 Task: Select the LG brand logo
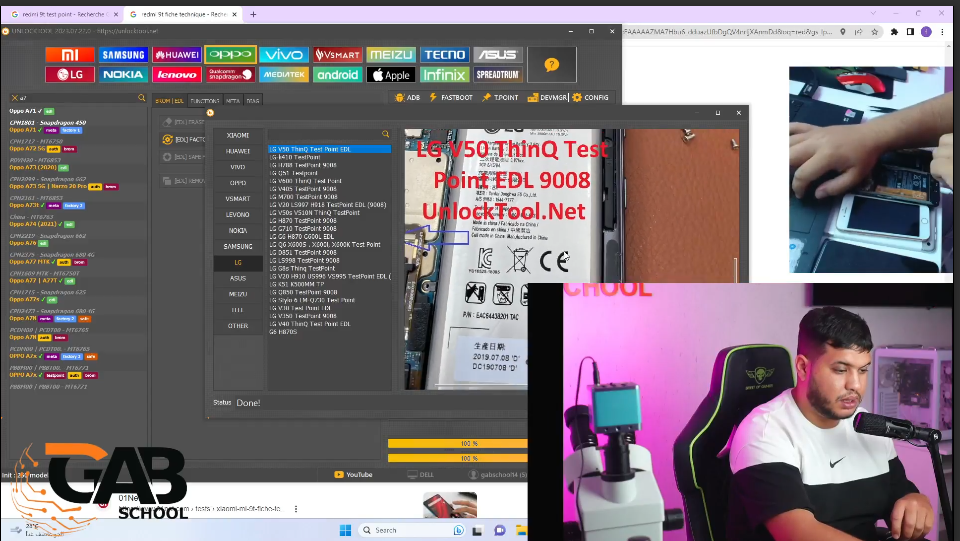click(70, 75)
